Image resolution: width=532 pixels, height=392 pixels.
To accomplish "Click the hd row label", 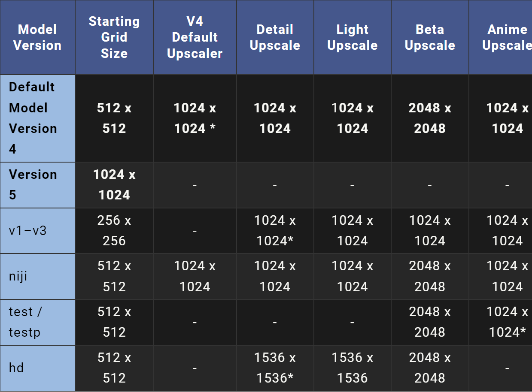I will 37,368.
